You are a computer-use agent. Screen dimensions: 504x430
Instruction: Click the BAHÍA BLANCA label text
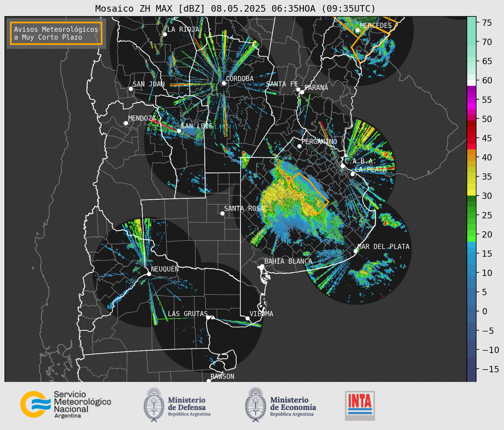coord(288,261)
